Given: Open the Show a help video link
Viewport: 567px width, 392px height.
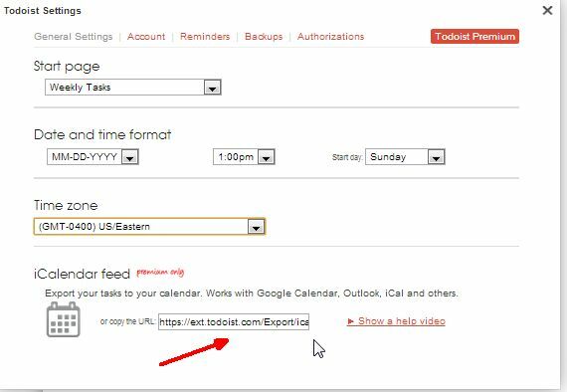Looking at the screenshot, I should [396, 321].
